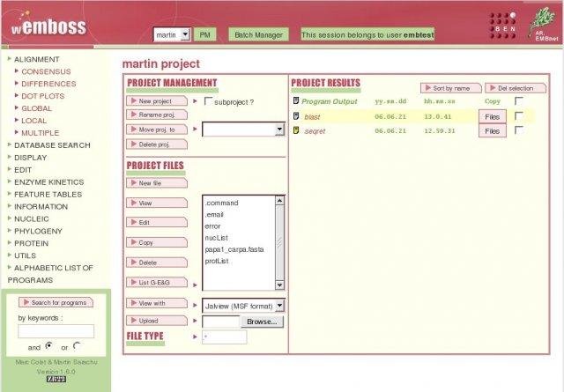Viewport: 564px width, 392px height.
Task: Open the Move proj. to destination dropdown
Action: [x=242, y=129]
